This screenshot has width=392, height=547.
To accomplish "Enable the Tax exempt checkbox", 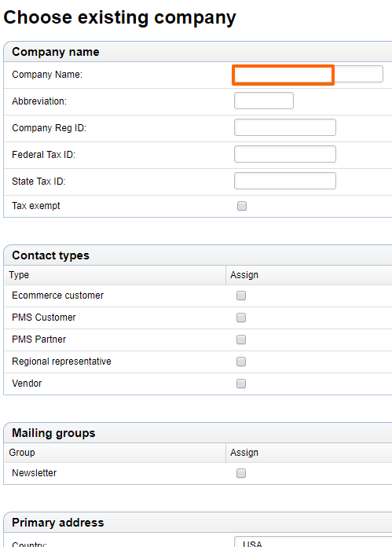I will (242, 206).
